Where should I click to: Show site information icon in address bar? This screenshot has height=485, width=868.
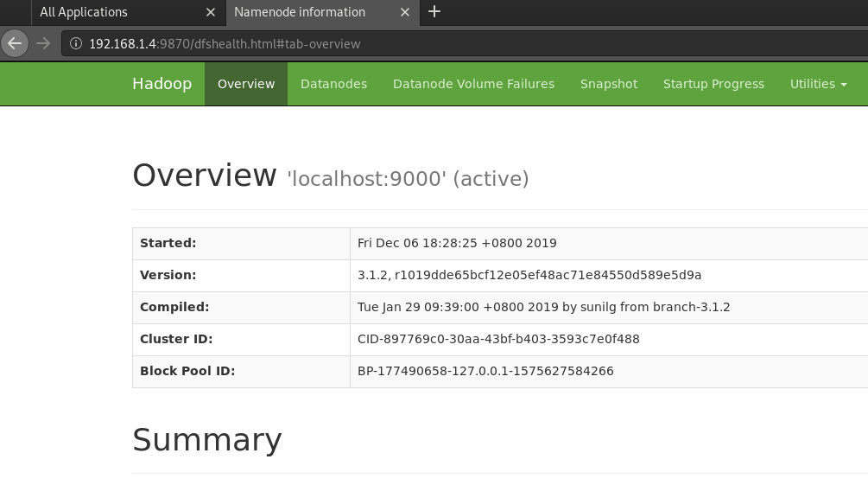coord(76,43)
